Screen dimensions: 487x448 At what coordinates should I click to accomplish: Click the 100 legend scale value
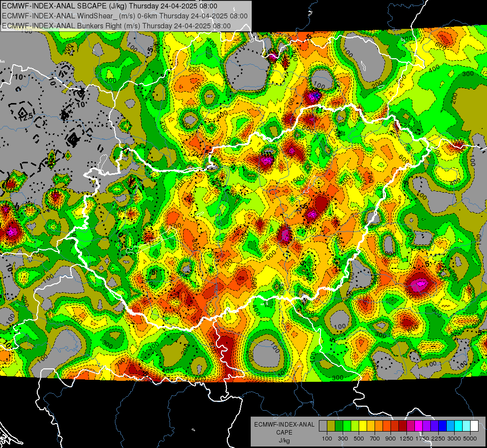tap(327, 439)
